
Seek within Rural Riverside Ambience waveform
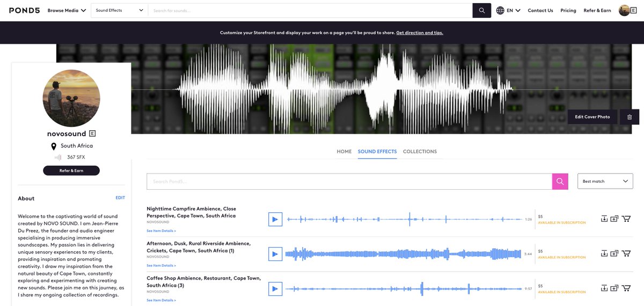coord(404,254)
